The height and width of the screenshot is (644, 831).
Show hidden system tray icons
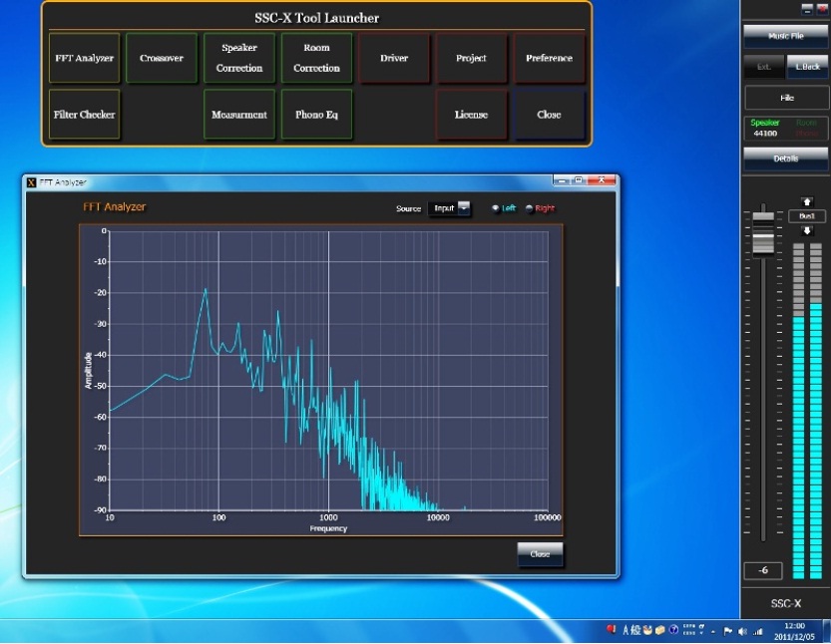point(712,631)
